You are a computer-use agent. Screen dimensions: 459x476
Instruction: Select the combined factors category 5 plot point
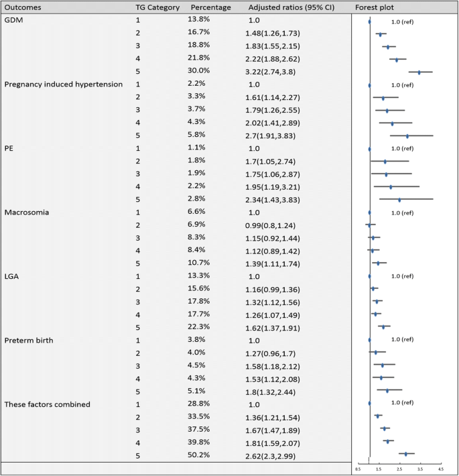point(406,454)
